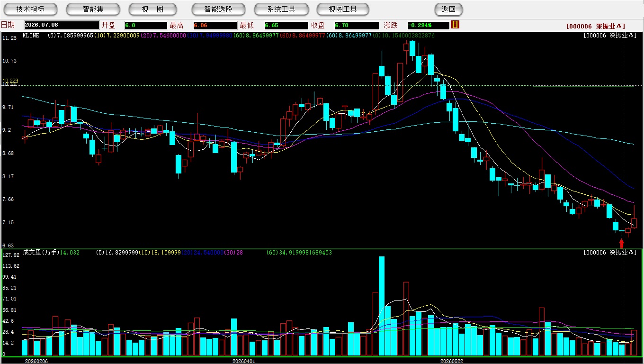Click the red [000006 深振业A] header label
644x364 pixels.
click(x=596, y=27)
